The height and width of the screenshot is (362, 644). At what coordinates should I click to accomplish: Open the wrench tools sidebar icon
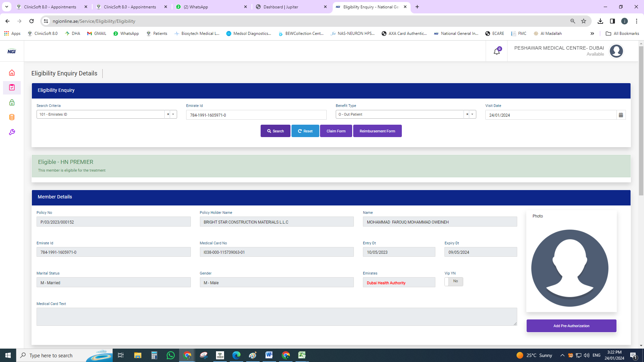pos(12,132)
